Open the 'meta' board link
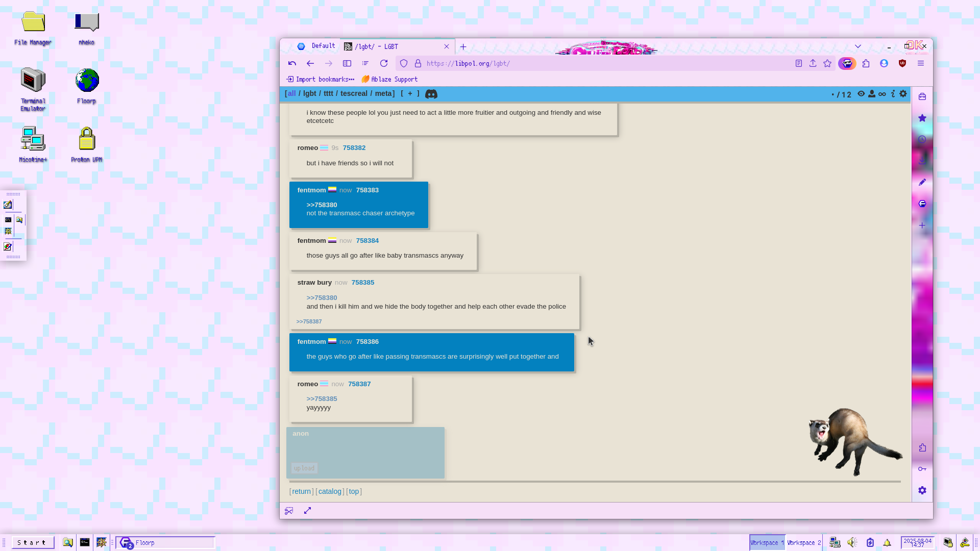Screen dimensions: 980x551 [383, 93]
